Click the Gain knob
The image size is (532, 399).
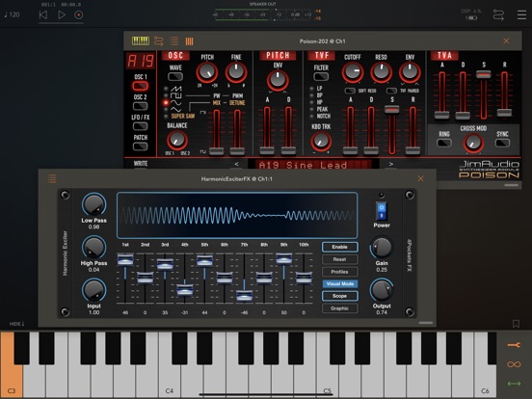(382, 247)
